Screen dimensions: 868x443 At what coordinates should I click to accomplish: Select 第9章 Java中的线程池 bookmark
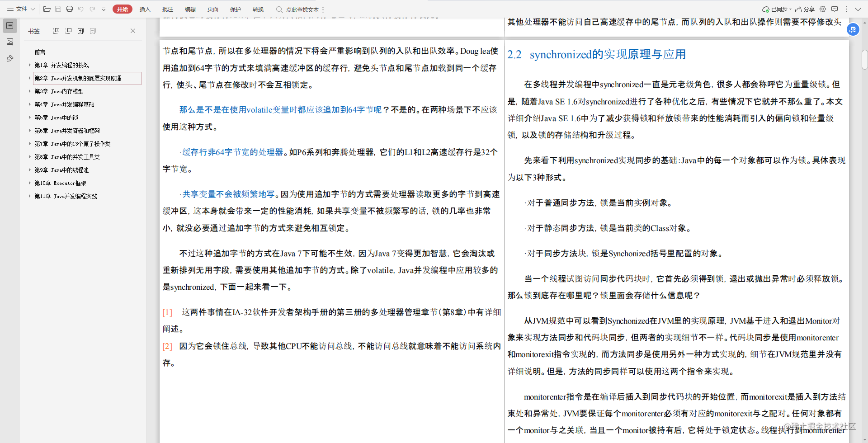coord(61,170)
